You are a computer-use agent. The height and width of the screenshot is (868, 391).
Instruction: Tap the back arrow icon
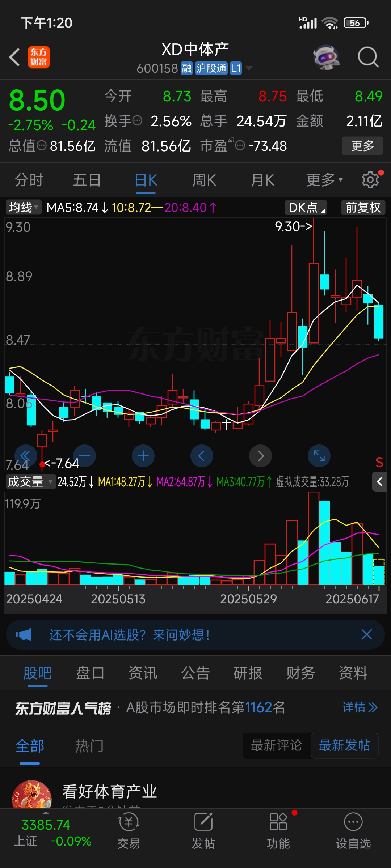pyautogui.click(x=14, y=57)
